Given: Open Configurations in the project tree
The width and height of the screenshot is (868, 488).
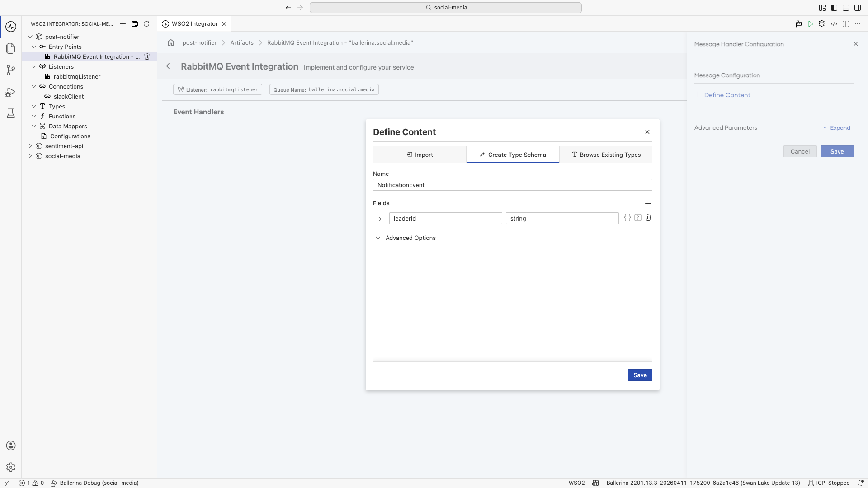Looking at the screenshot, I should click(x=70, y=136).
